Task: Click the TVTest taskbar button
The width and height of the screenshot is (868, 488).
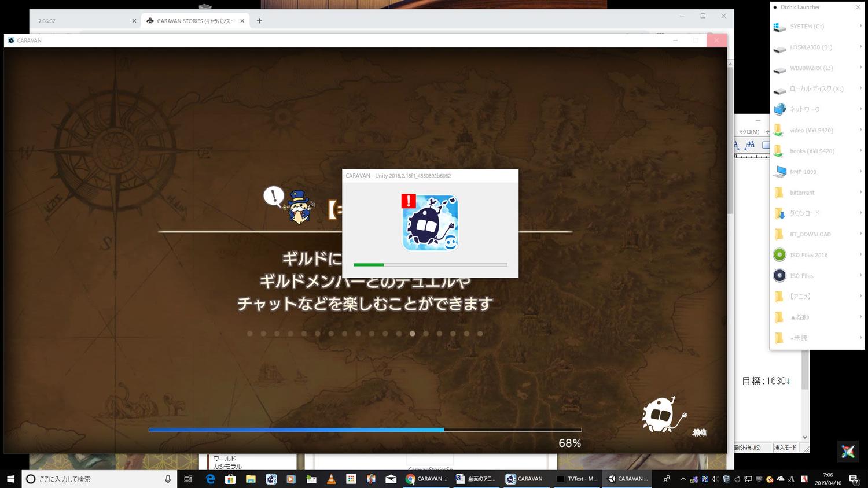Action: coord(576,479)
